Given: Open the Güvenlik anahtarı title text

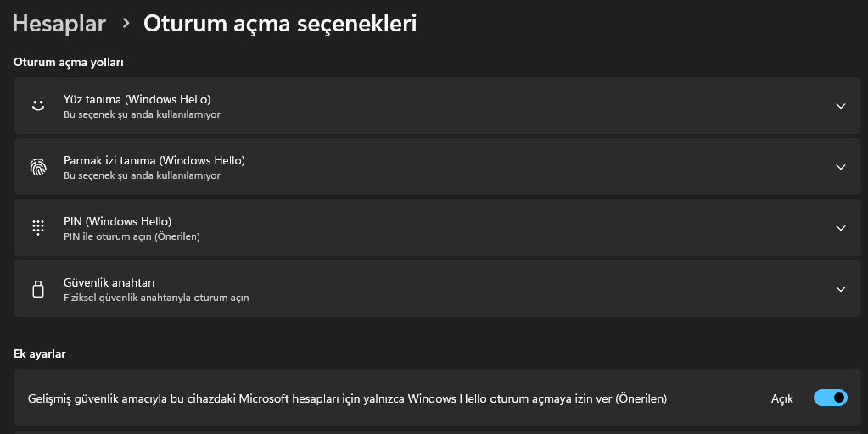Looking at the screenshot, I should pyautogui.click(x=109, y=282).
